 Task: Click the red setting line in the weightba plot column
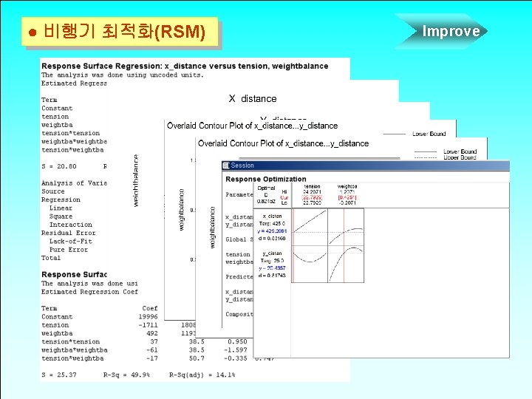(x=344, y=245)
